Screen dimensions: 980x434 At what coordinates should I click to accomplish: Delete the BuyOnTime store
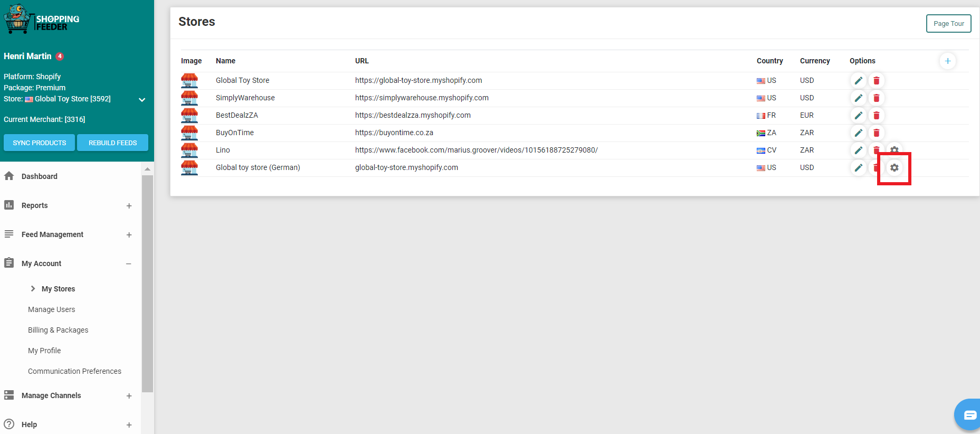(x=877, y=133)
